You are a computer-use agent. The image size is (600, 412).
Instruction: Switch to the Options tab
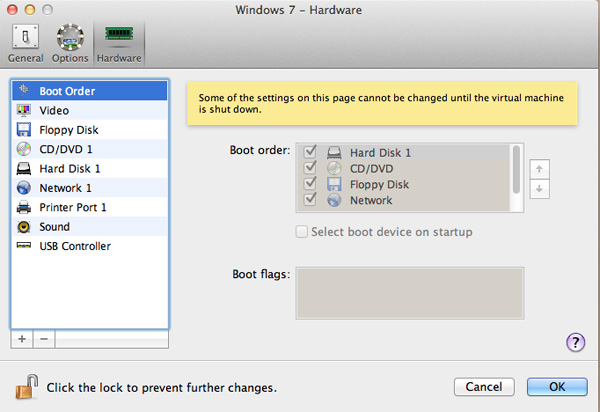pyautogui.click(x=71, y=43)
